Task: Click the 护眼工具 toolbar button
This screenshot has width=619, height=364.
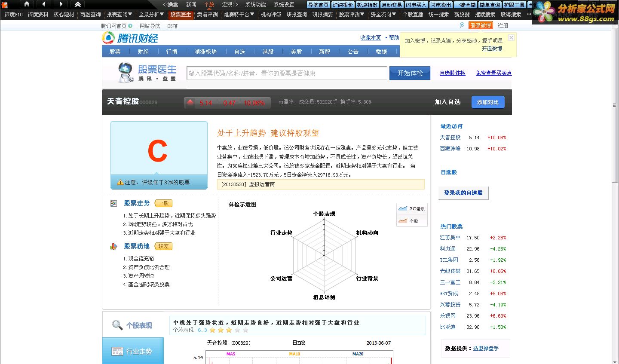Action: (x=515, y=5)
